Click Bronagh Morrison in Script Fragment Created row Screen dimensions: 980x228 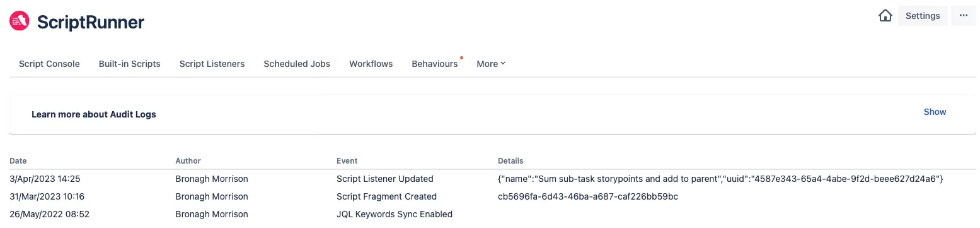point(212,196)
